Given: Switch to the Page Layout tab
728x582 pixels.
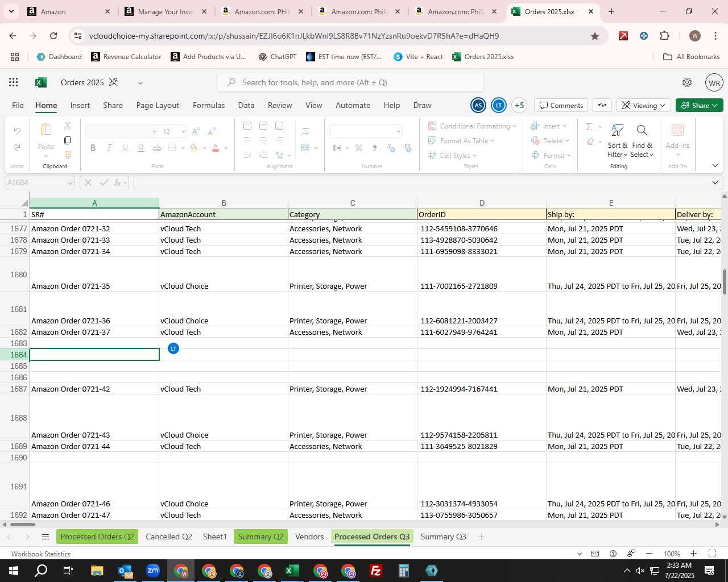Looking at the screenshot, I should tap(158, 105).
